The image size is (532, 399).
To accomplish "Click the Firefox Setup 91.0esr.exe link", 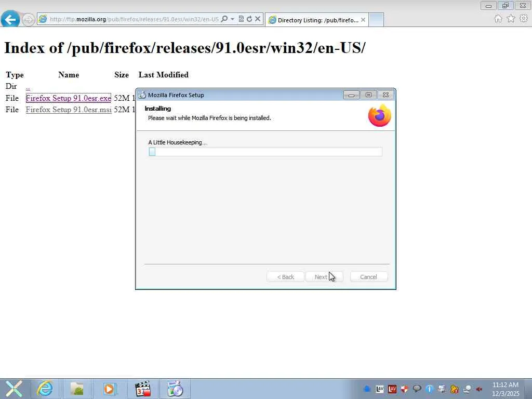I will (x=69, y=98).
